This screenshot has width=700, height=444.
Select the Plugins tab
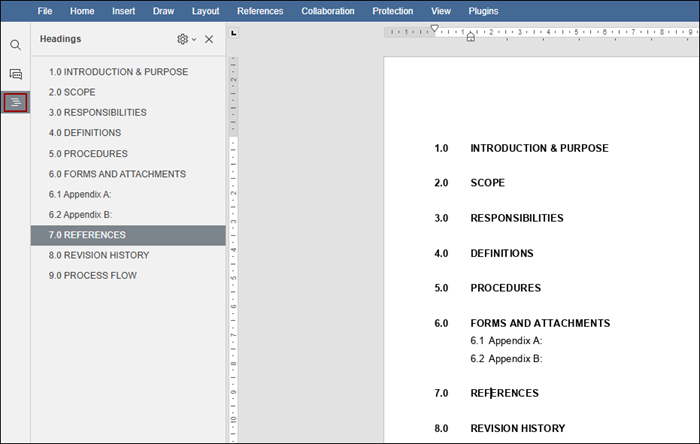[484, 11]
